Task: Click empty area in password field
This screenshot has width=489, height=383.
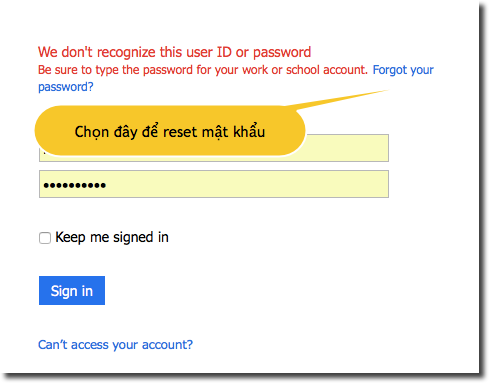Action: (247, 184)
